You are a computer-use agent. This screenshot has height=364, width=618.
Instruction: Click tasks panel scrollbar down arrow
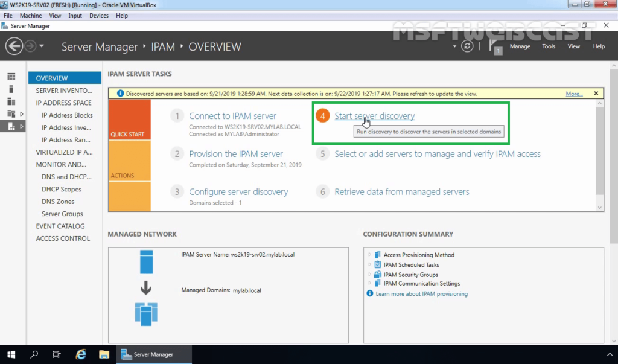[x=599, y=208]
